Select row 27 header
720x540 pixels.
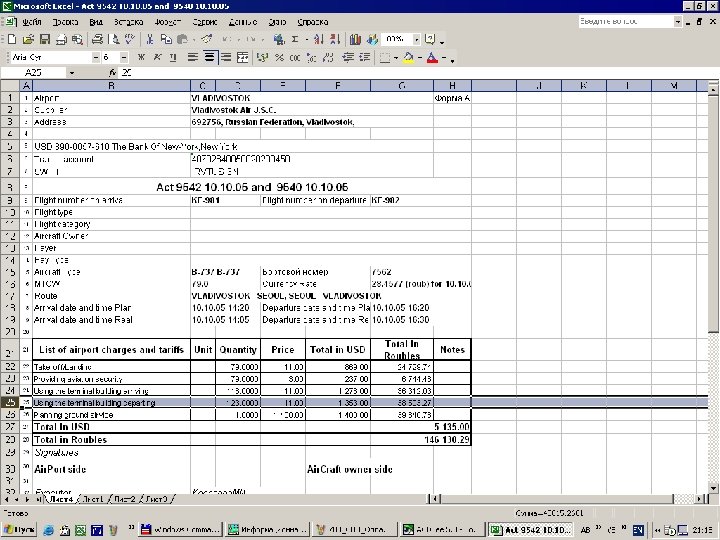(x=10, y=427)
